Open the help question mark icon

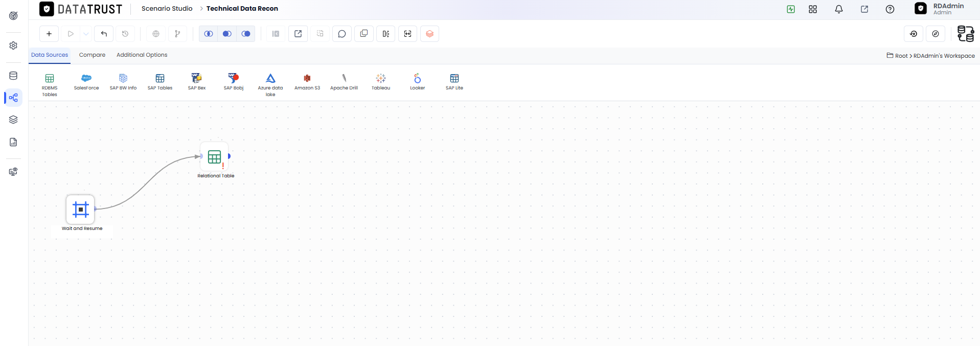coord(890,9)
